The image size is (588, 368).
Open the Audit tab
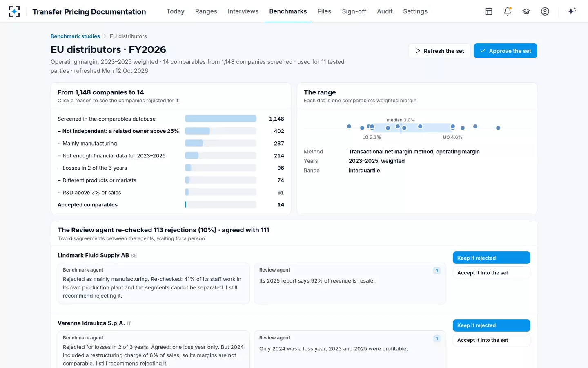pos(385,11)
